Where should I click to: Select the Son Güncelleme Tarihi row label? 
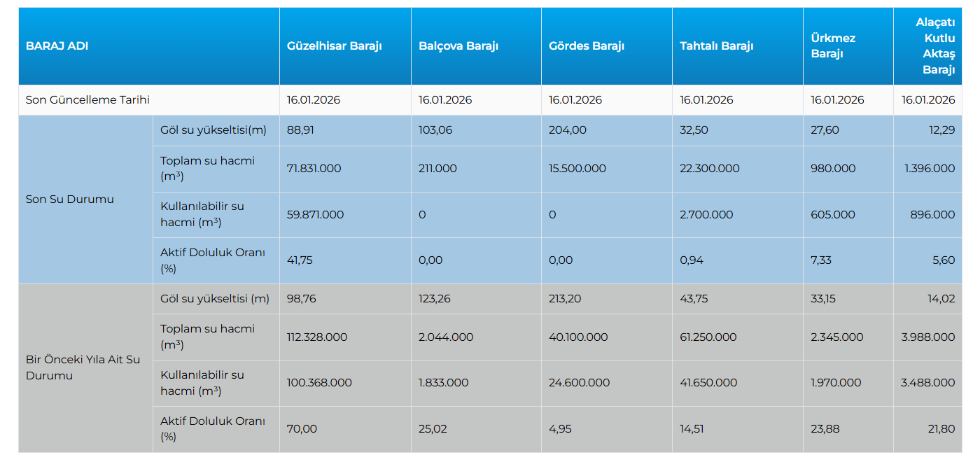tap(88, 100)
